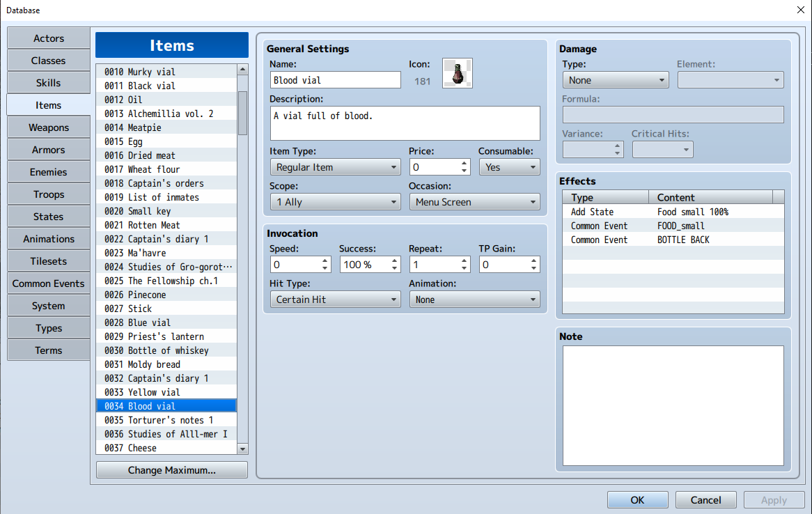This screenshot has height=514, width=812.
Task: Click the item list scroll down arrow
Action: pyautogui.click(x=242, y=449)
